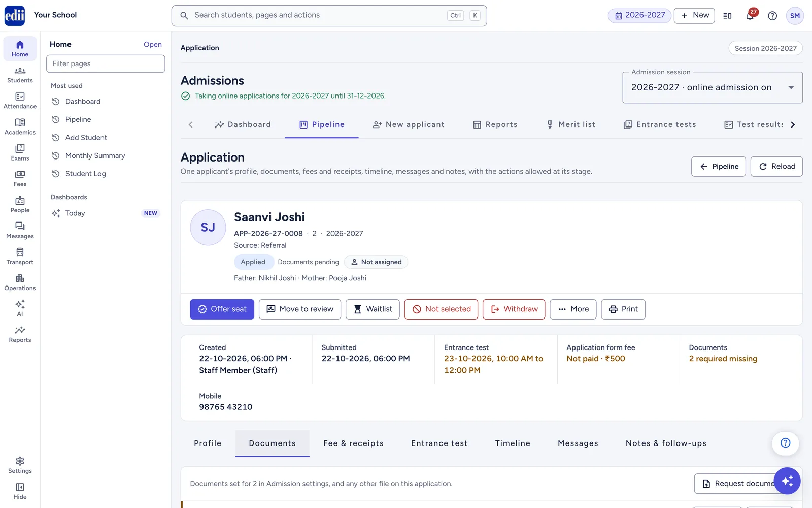Focus the Filter pages field
The image size is (812, 508).
click(x=106, y=63)
